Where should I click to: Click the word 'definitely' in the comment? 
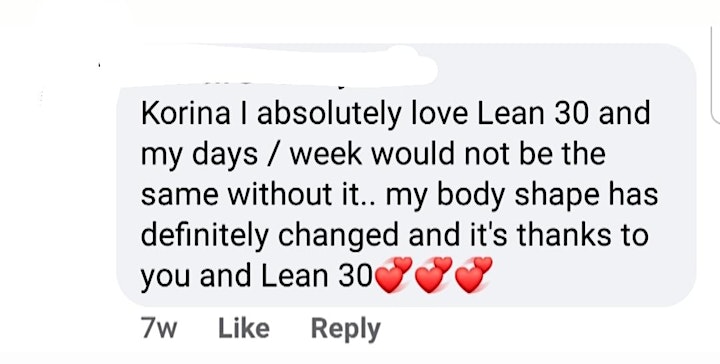tap(204, 236)
